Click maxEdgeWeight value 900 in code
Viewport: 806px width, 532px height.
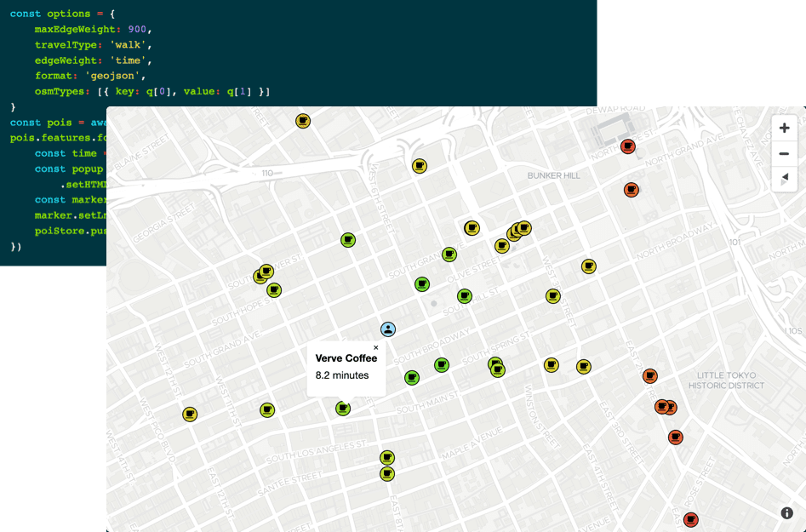137,29
